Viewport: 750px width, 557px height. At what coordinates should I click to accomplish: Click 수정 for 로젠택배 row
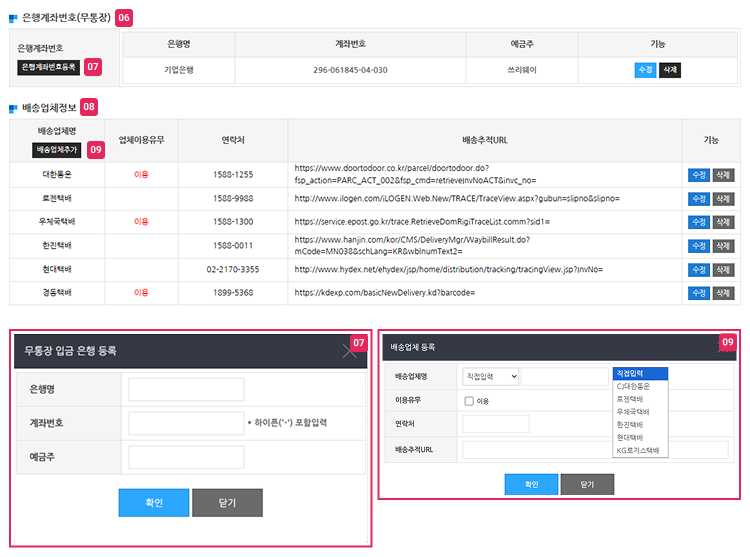coord(699,198)
